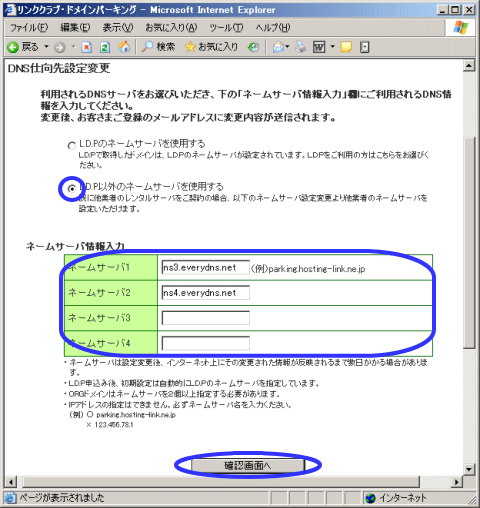This screenshot has height=508, width=480.
Task: Click the 確認画面へ button
Action: [248, 465]
